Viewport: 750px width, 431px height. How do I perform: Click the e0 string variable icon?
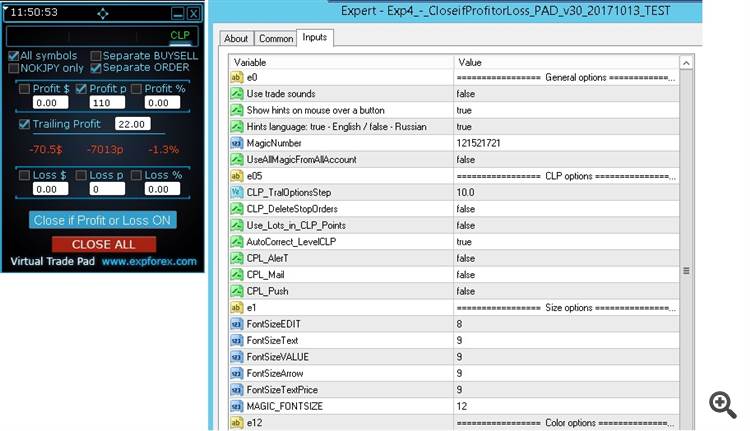236,77
